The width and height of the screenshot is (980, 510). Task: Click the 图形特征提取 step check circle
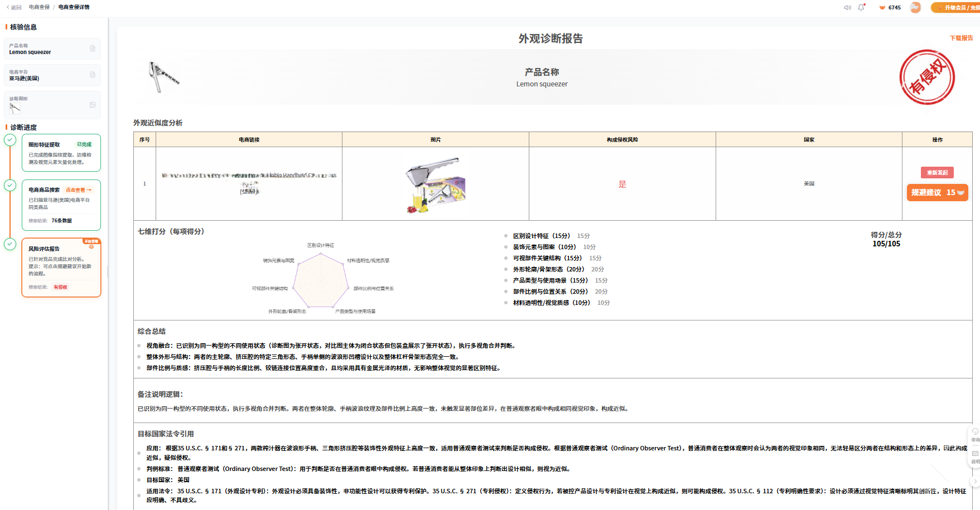10,140
